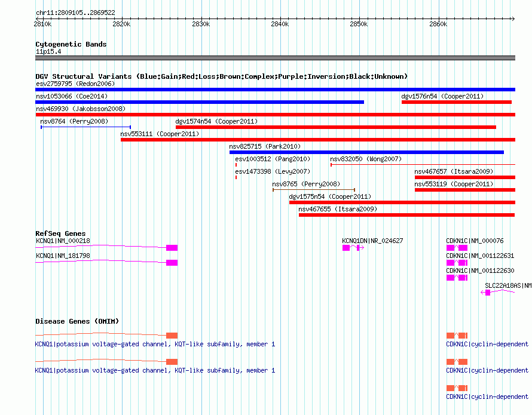
Task: Select CDKN1C|NM_000076 gene label
Action: point(475,241)
